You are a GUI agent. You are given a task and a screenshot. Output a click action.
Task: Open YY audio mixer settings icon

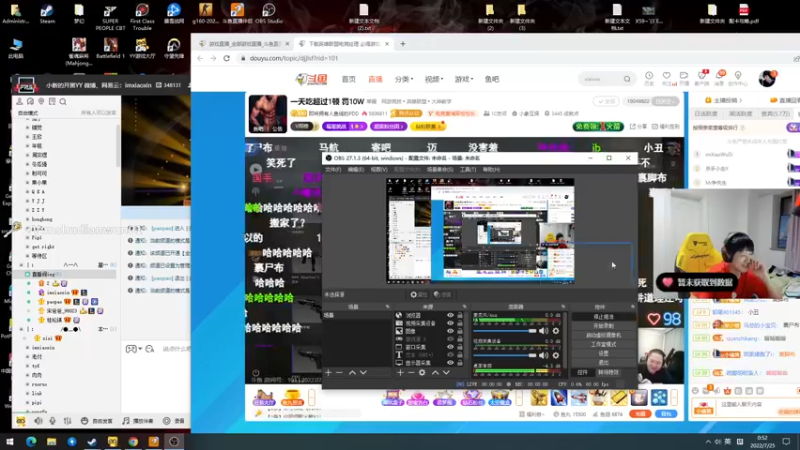pyautogui.click(x=67, y=421)
